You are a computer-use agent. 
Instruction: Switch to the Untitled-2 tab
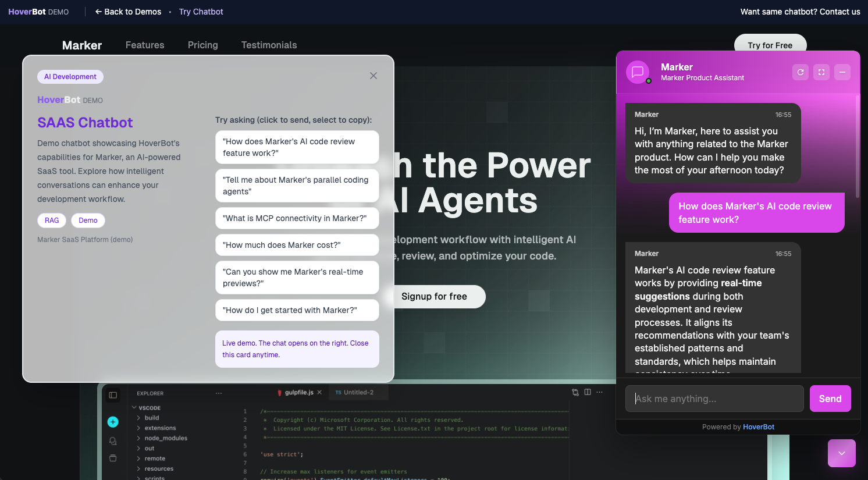point(355,393)
